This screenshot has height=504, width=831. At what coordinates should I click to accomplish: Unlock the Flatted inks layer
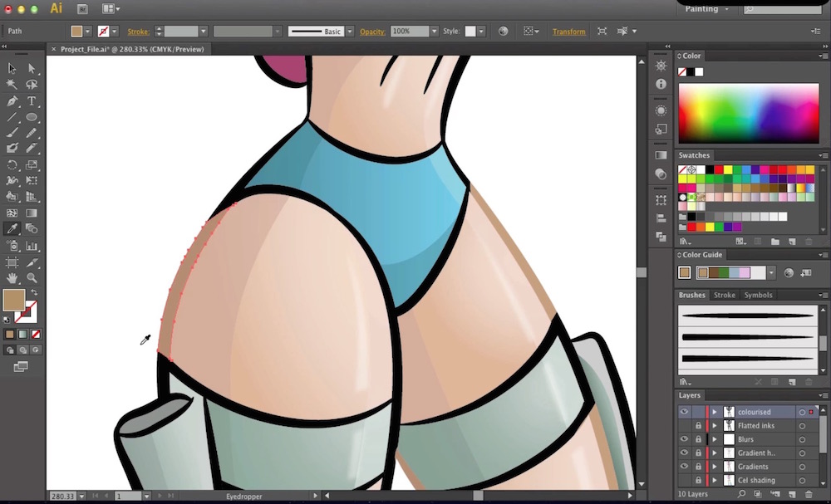pos(698,426)
